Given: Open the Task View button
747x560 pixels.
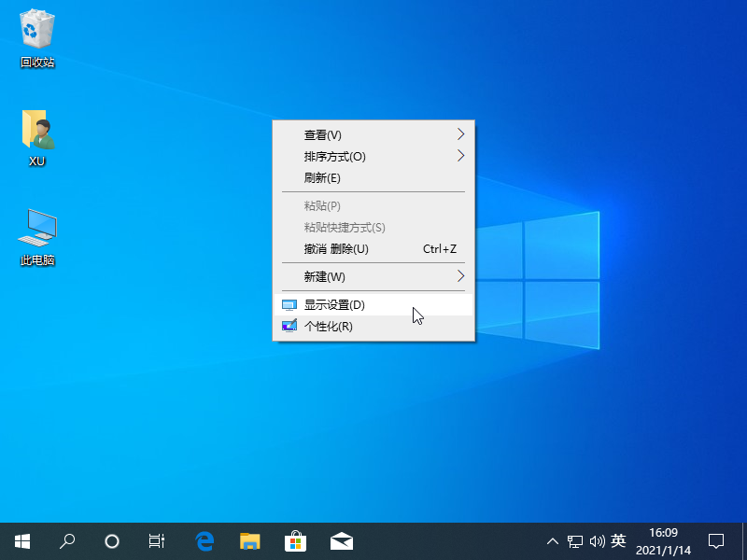Looking at the screenshot, I should pos(157,540).
